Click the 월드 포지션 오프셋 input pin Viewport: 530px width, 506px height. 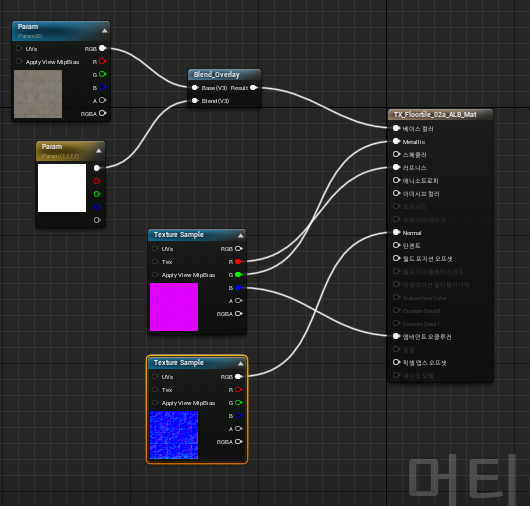(x=396, y=258)
